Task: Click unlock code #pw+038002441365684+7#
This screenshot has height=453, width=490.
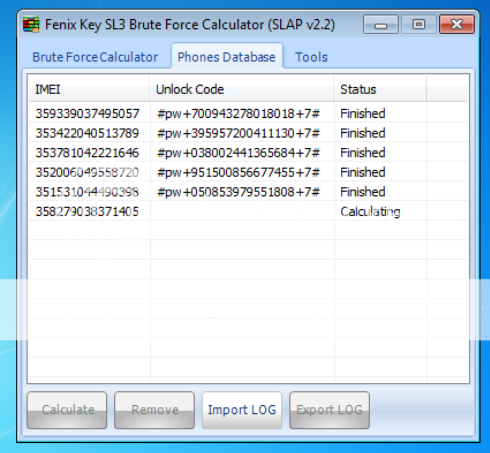Action: [x=238, y=153]
